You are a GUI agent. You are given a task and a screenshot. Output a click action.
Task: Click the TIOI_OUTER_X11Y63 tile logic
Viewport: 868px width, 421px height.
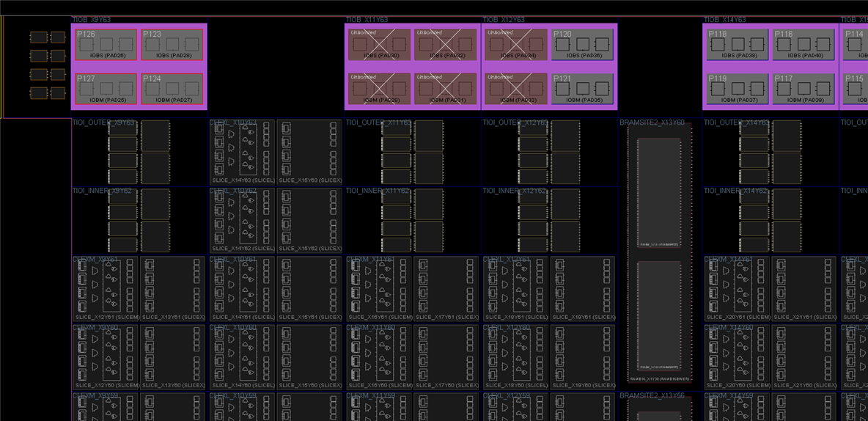413,153
